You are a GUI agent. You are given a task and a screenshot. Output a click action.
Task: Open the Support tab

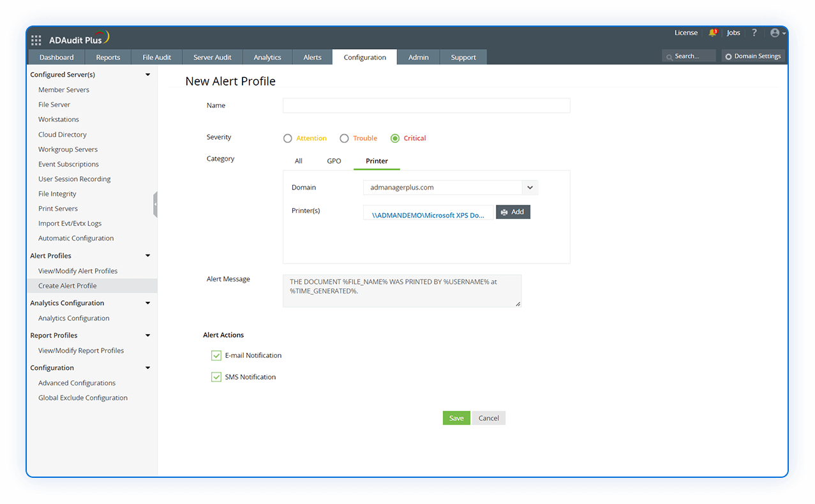pyautogui.click(x=463, y=57)
